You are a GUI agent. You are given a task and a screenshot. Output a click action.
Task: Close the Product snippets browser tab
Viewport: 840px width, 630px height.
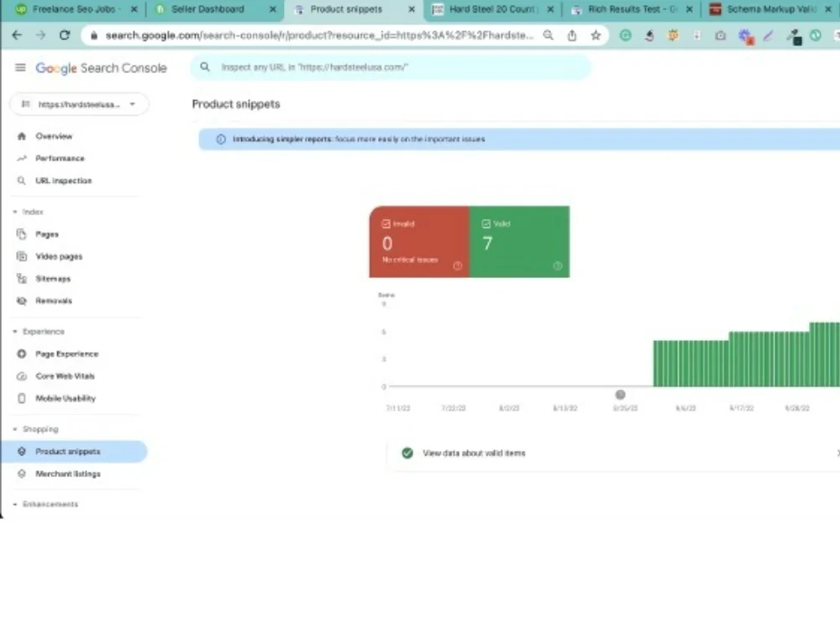(x=412, y=9)
